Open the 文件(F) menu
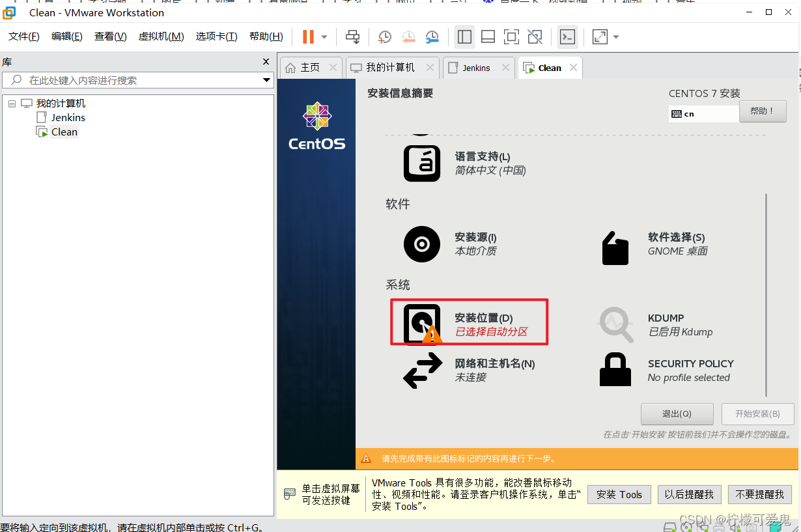 click(x=24, y=36)
